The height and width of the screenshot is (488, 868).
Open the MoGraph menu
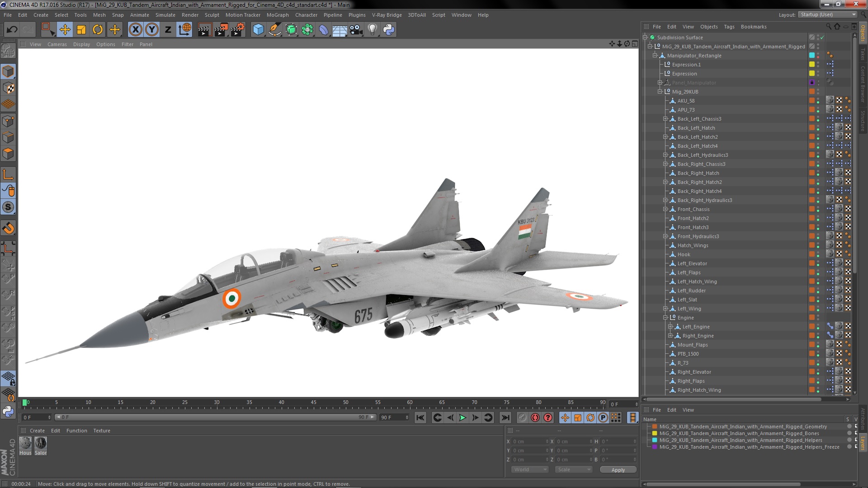pos(277,15)
